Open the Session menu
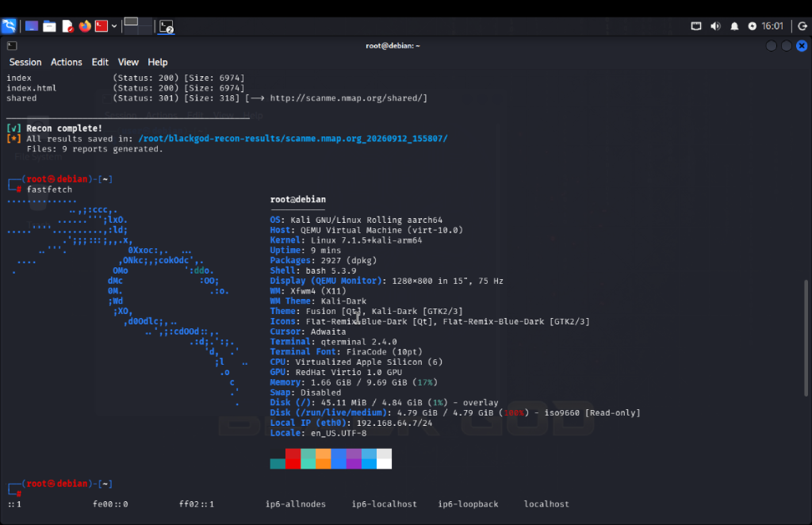 pyautogui.click(x=25, y=62)
